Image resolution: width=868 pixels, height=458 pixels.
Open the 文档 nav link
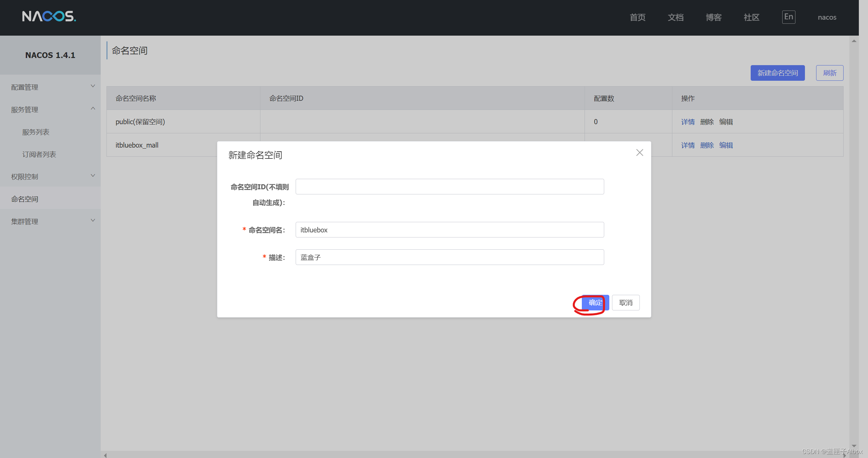click(x=675, y=17)
